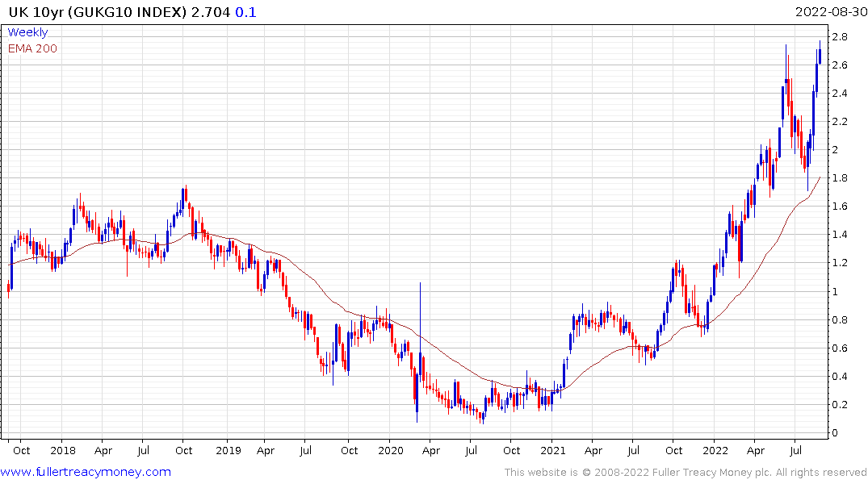Select the last price value 2.704
This screenshot has width=868, height=484.
point(211,11)
